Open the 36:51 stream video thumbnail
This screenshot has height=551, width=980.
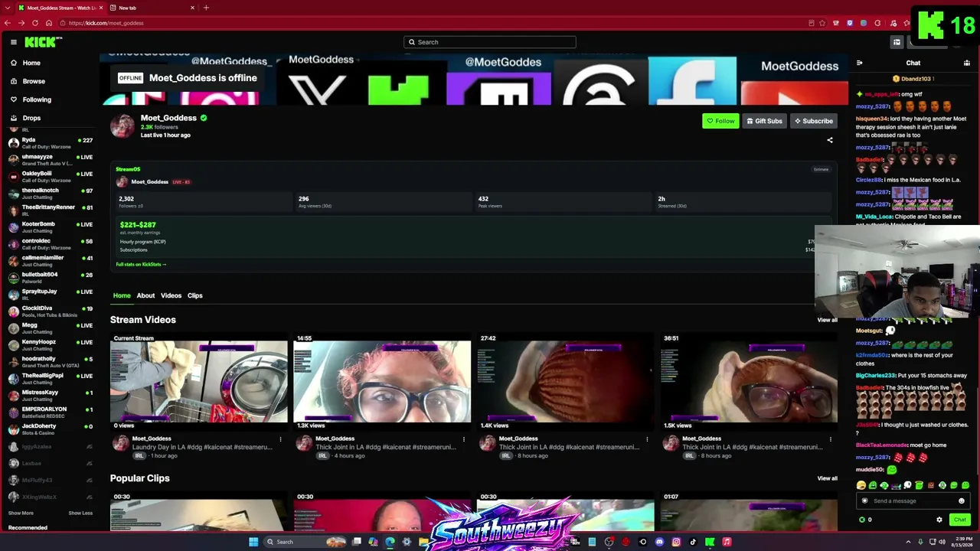(x=750, y=381)
